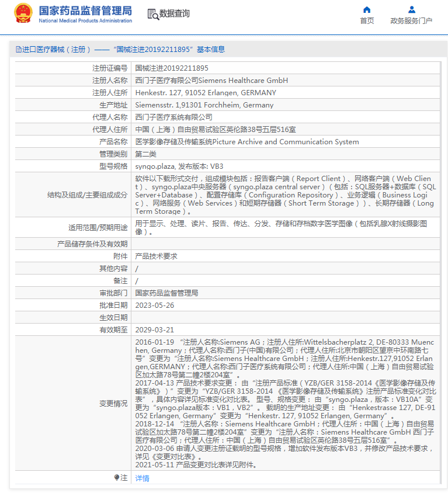Click the lightbulb icon next to 注
This screenshot has height=493, width=448.
tap(117, 478)
